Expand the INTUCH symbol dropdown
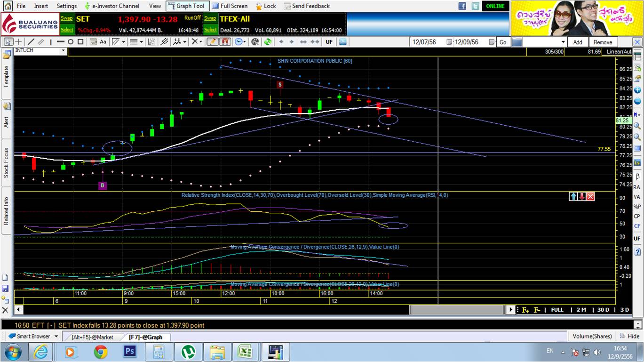This screenshot has width=644, height=362. [x=64, y=51]
